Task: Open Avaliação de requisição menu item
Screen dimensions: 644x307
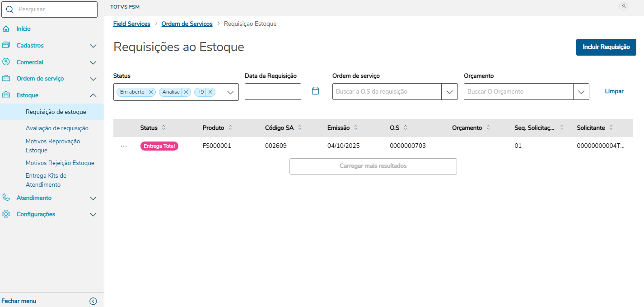Action: 57,128
